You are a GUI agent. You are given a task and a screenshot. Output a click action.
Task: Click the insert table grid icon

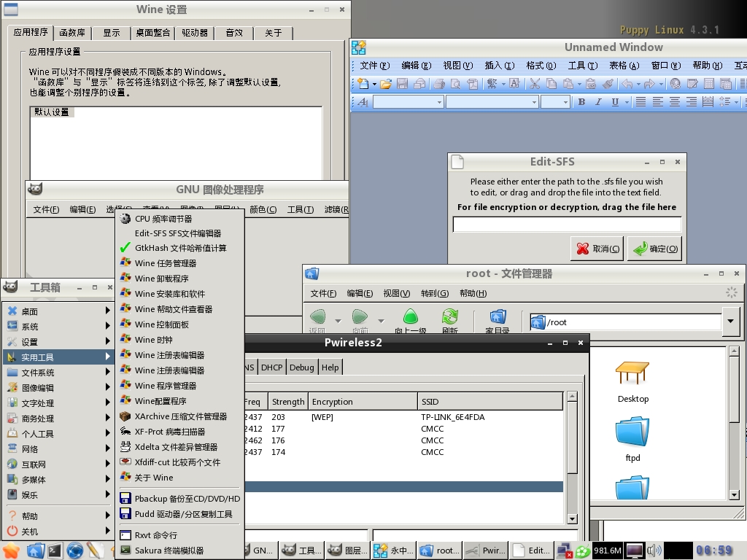(709, 84)
